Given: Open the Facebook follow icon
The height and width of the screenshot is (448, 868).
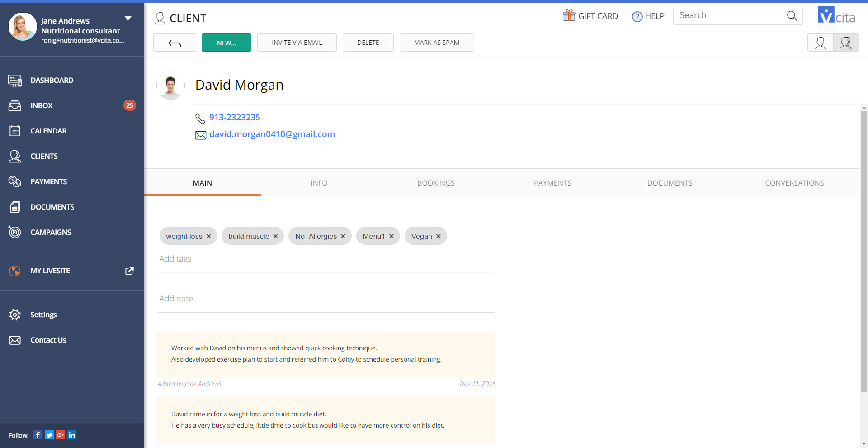Looking at the screenshot, I should [x=38, y=435].
